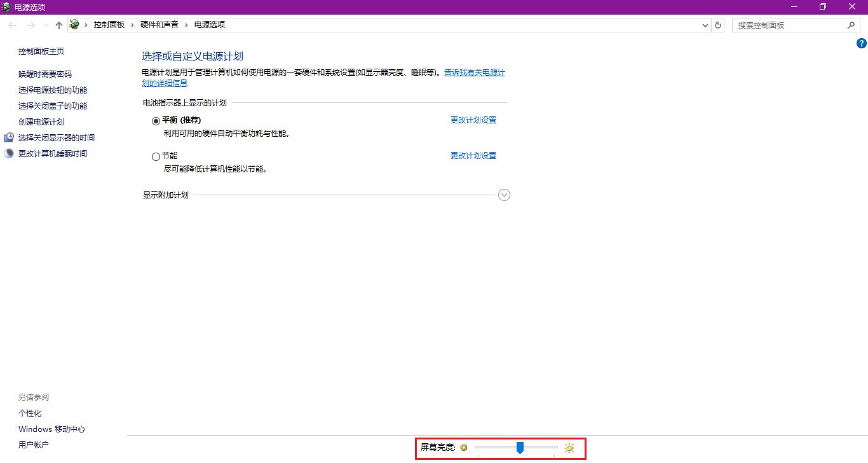
Task: Open 创建电源计划 link
Action: coord(41,122)
